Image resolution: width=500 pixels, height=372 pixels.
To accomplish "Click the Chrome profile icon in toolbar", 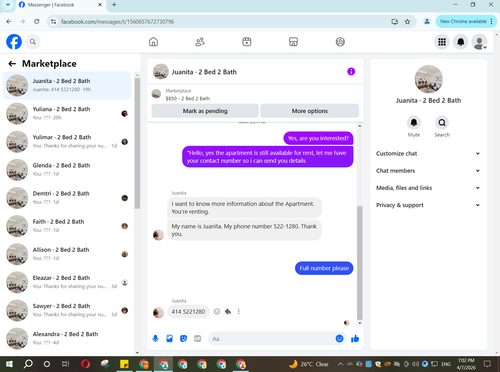I will [427, 22].
